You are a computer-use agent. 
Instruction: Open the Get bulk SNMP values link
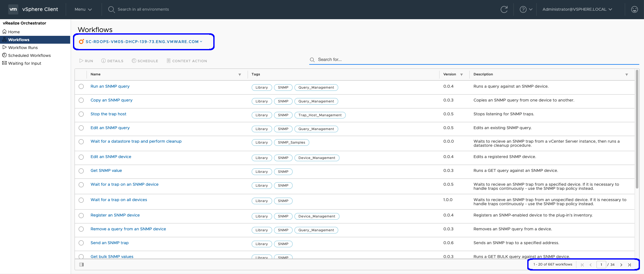click(x=112, y=257)
